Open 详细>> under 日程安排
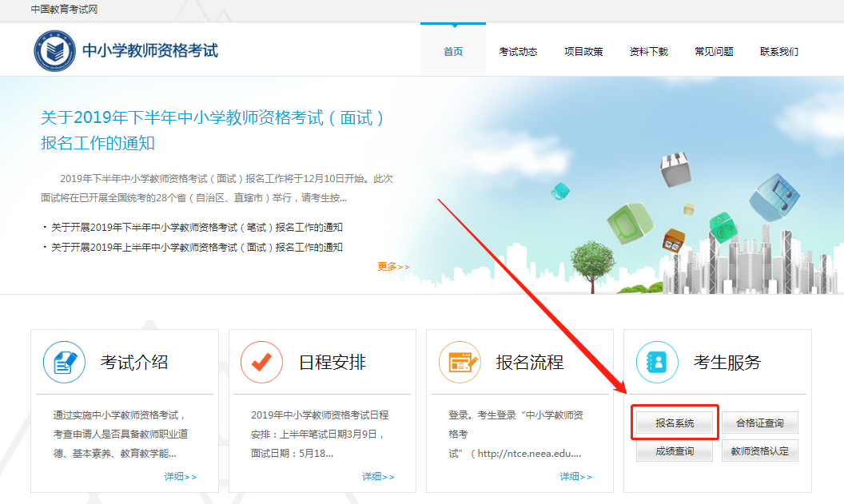Image resolution: width=844 pixels, height=504 pixels. 378,477
